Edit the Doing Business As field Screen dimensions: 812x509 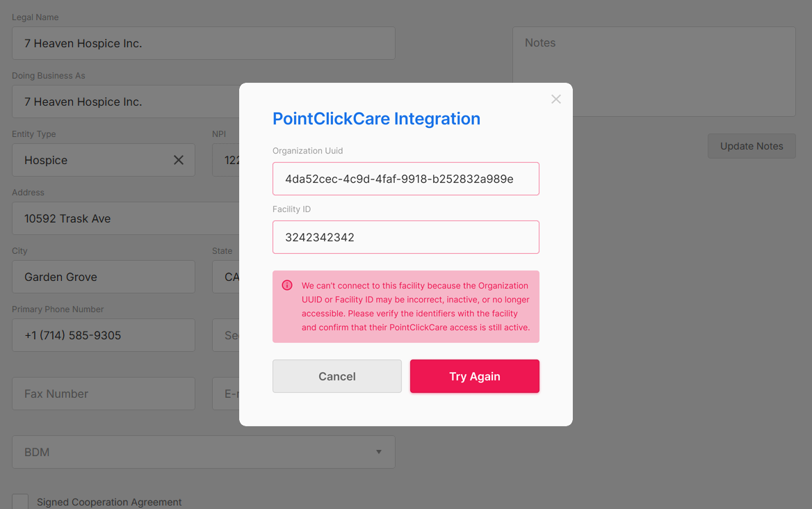[125, 102]
